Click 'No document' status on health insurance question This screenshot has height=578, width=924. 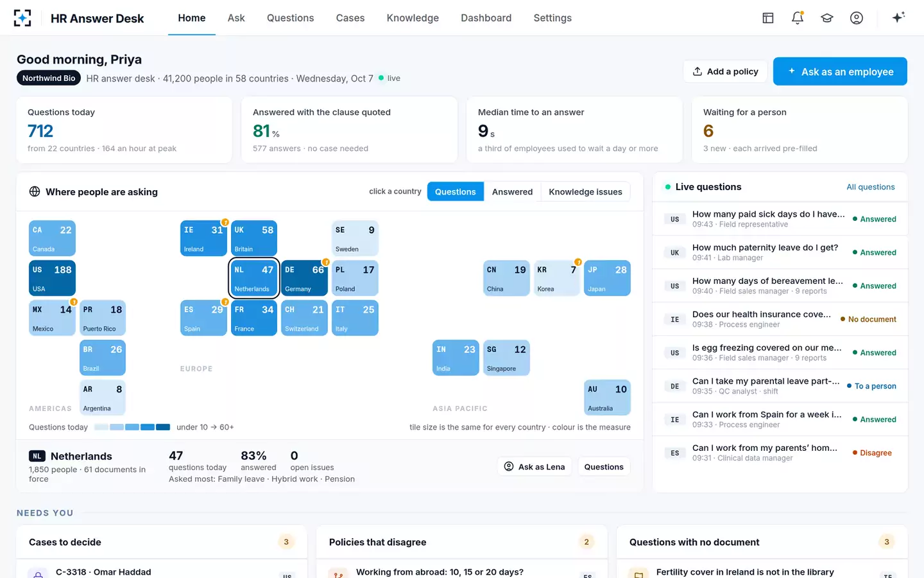(868, 319)
